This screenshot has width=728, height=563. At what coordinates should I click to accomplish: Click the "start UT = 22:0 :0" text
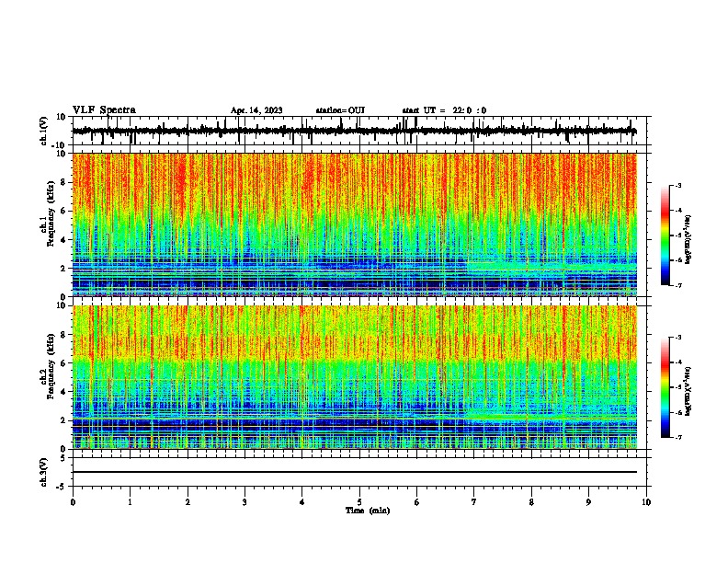pyautogui.click(x=444, y=110)
